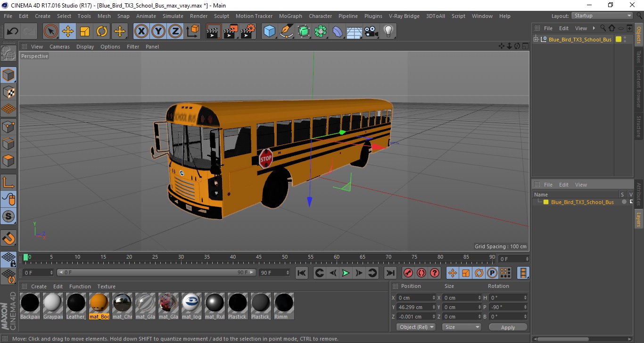Open the Content Browser side tab
This screenshot has height=343, width=644.
[639, 89]
